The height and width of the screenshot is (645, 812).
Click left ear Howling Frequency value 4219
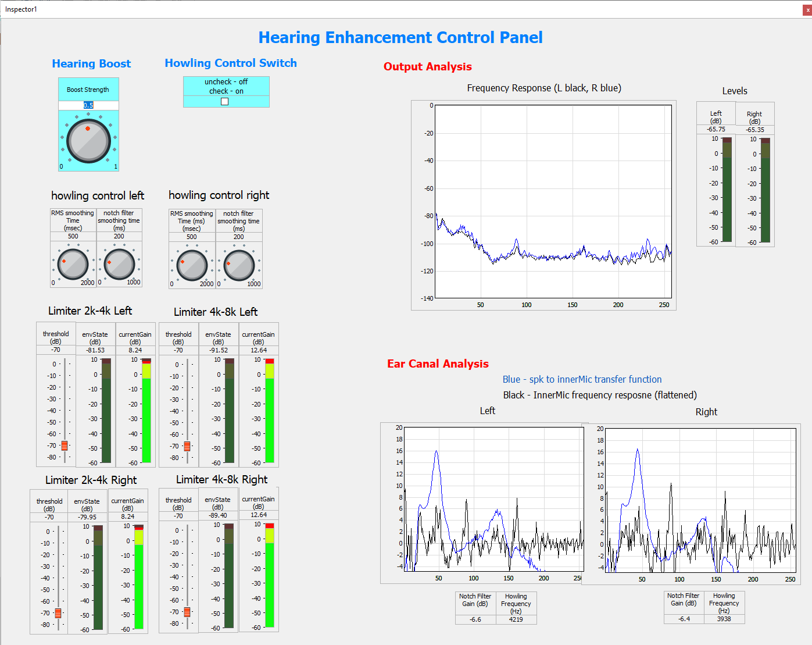[x=516, y=619]
